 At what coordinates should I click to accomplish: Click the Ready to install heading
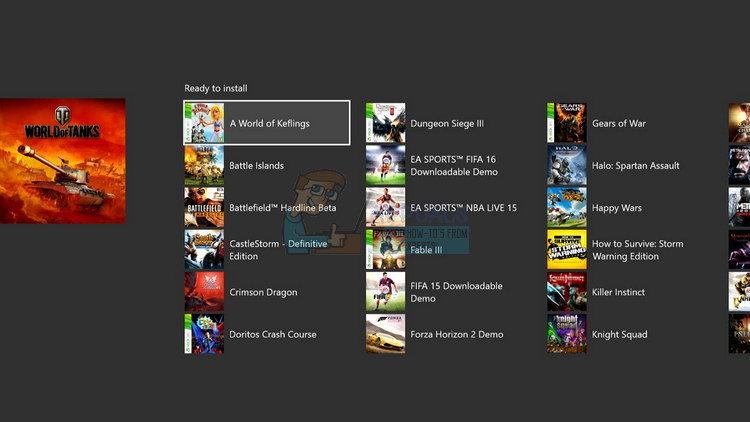pyautogui.click(x=216, y=88)
